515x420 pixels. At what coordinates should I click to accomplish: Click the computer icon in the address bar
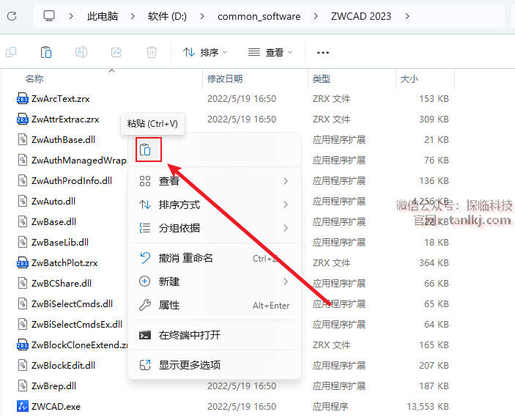pos(49,16)
